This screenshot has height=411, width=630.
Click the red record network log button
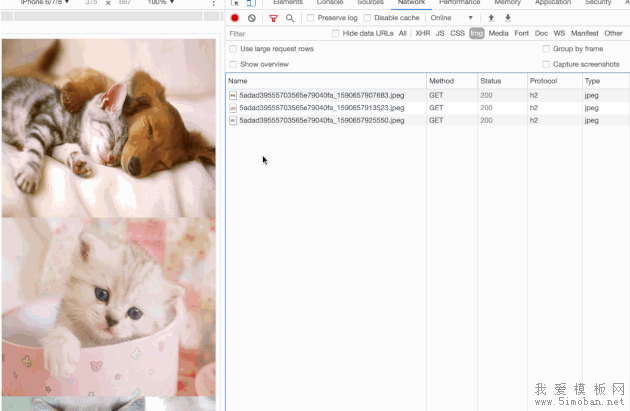point(235,18)
